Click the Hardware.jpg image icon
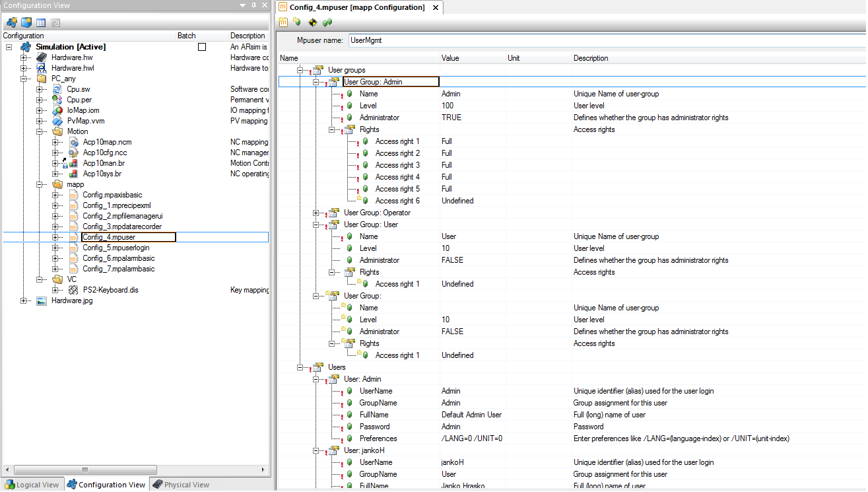Image resolution: width=868 pixels, height=492 pixels. [41, 300]
